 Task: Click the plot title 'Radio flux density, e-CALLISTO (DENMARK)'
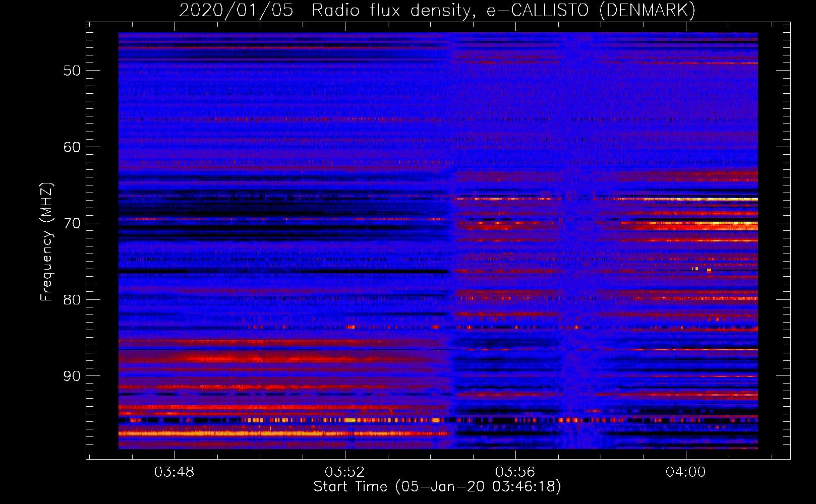click(x=503, y=11)
